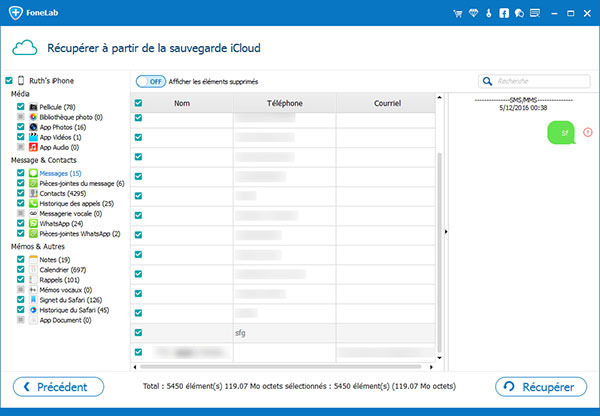600x416 pixels.
Task: Toggle the select-all checkbox in table header
Action: pyautogui.click(x=139, y=103)
